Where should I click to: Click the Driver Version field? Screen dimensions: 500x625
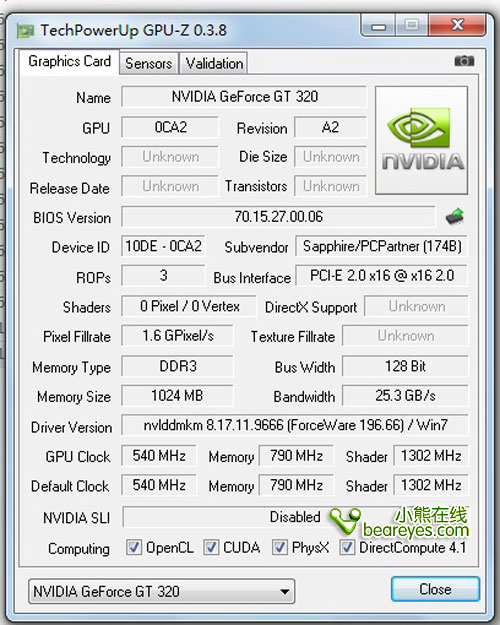[x=295, y=425]
